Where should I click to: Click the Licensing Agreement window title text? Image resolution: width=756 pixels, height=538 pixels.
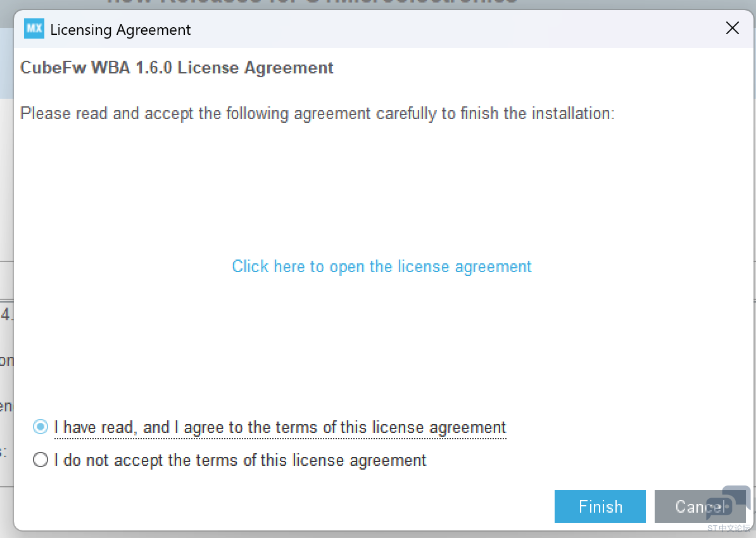[x=120, y=30]
